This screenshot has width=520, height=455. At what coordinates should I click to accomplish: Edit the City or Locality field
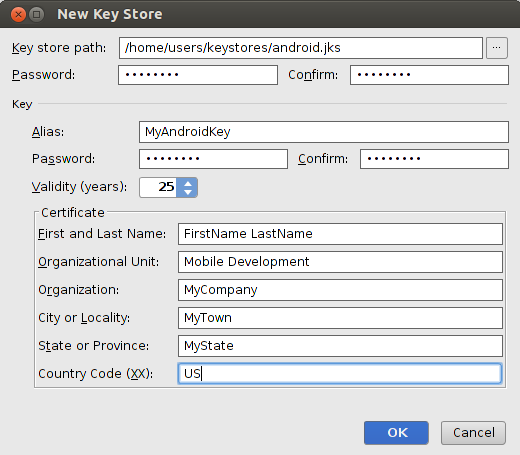pos(340,318)
